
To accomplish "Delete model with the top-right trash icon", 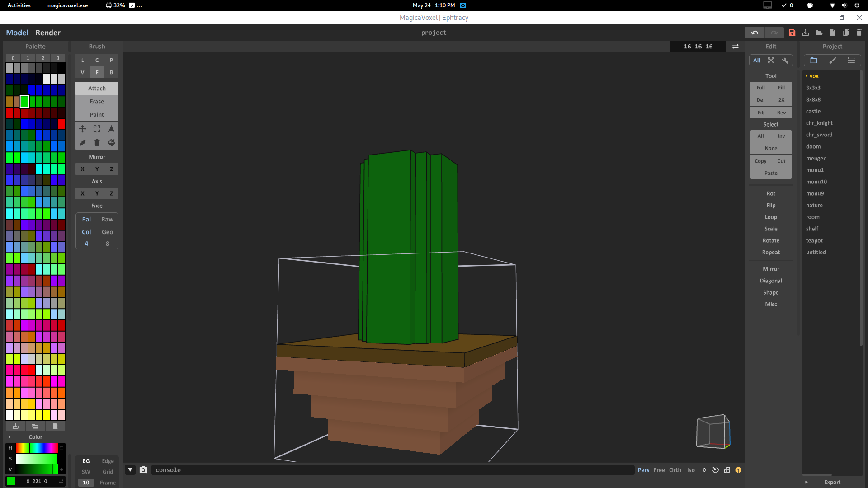I will point(859,33).
